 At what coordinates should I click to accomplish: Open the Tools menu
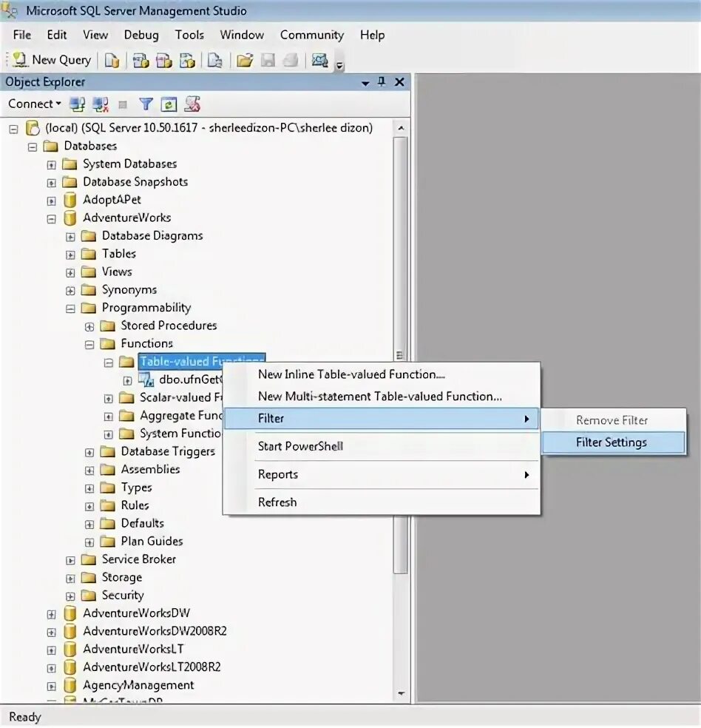coord(189,36)
